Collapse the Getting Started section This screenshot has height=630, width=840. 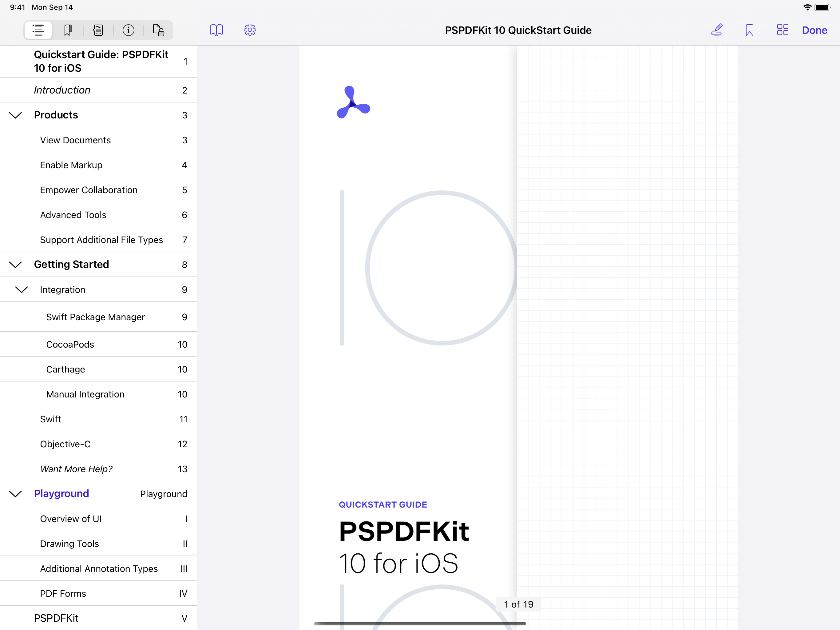(16, 265)
